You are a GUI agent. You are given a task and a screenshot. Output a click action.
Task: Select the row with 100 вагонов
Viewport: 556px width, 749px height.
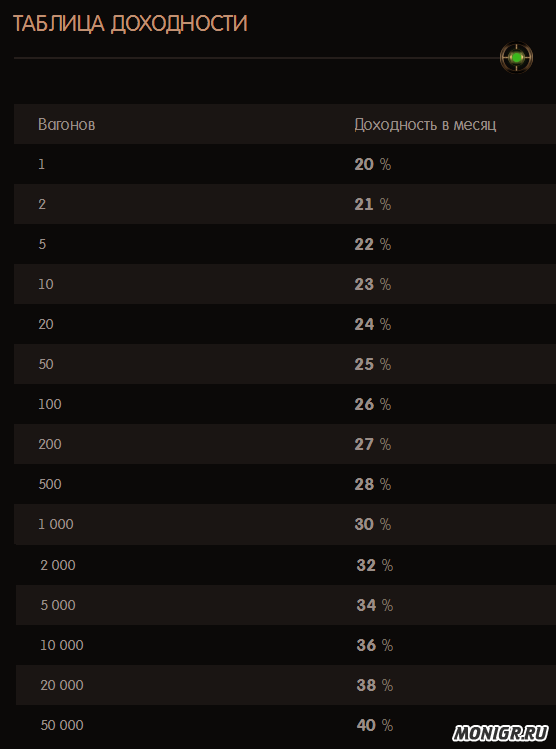coord(285,404)
